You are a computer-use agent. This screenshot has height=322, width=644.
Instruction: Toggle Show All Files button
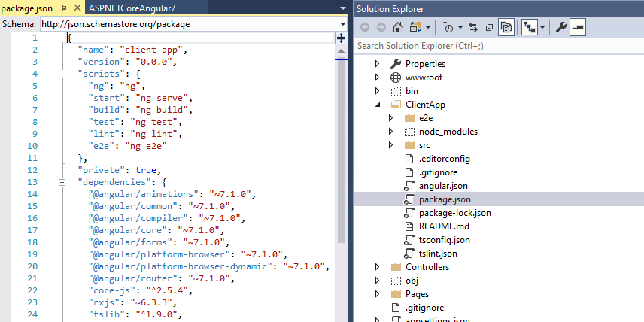tap(506, 28)
